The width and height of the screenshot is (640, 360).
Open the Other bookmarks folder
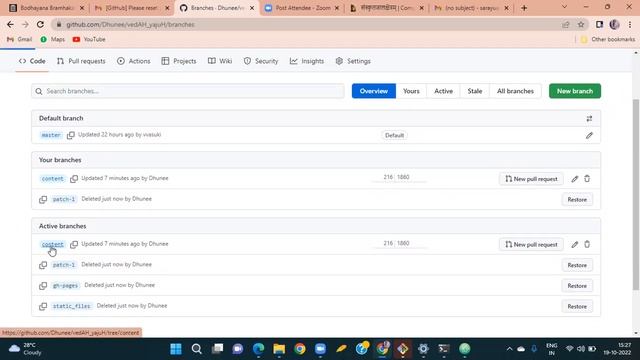click(608, 39)
